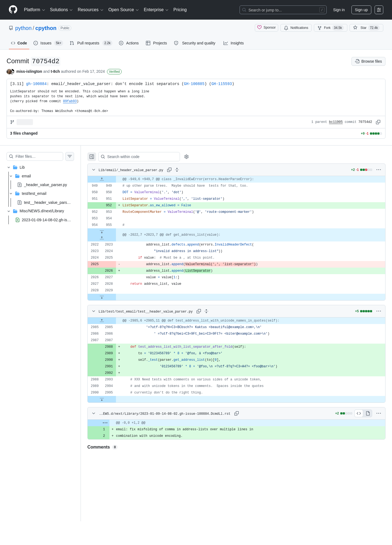Open the diff view settings gear
Image resolution: width=392 pixels, height=545 pixels.
[x=186, y=157]
